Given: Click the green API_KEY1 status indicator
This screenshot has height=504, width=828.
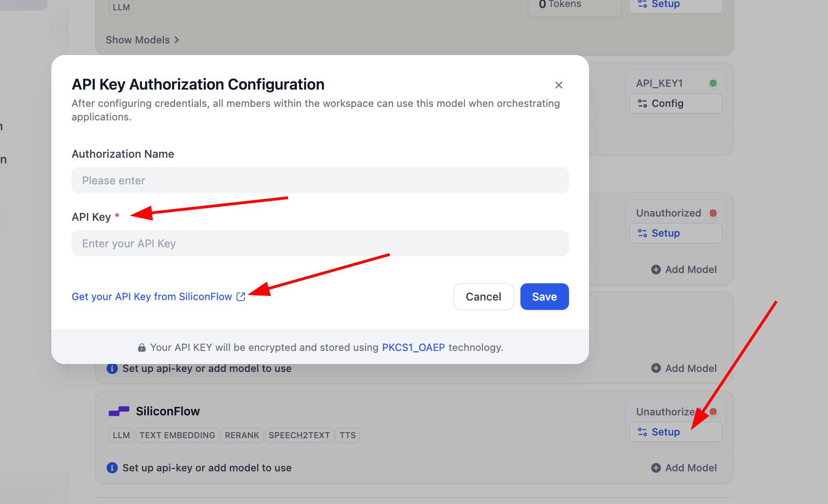Looking at the screenshot, I should 713,83.
